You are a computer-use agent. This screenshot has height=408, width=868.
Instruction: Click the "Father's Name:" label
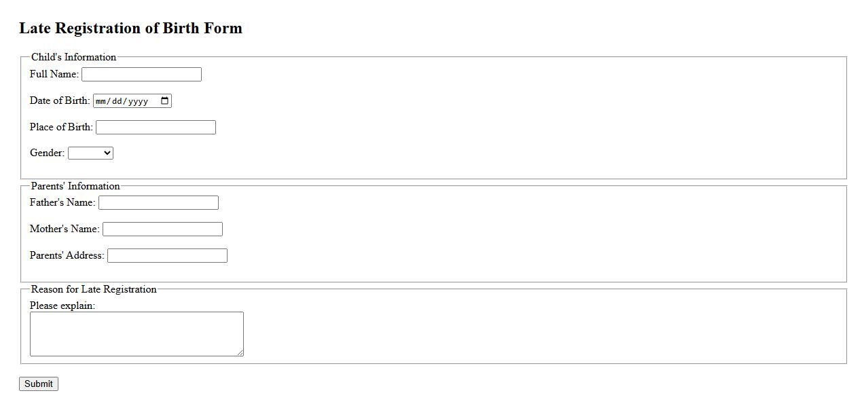click(x=62, y=202)
